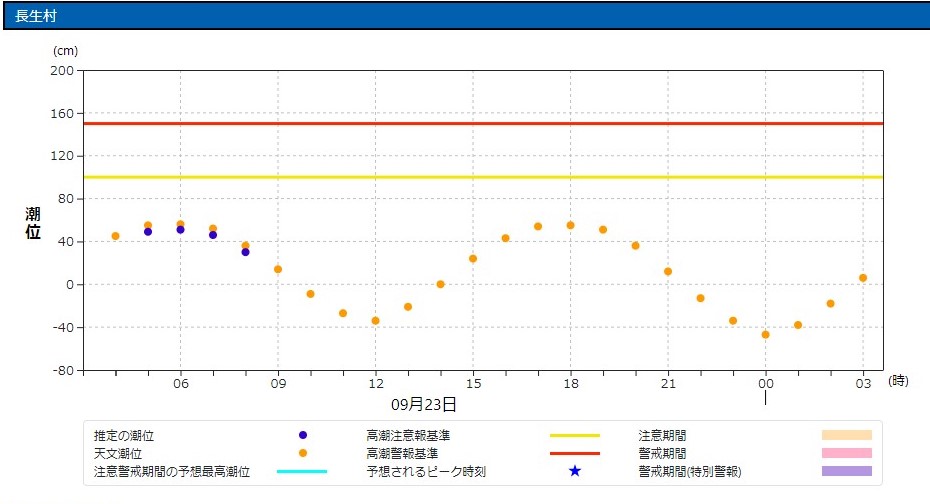This screenshot has width=930, height=504.
Task: Click the orange tide point at 22
Action: pos(700,298)
